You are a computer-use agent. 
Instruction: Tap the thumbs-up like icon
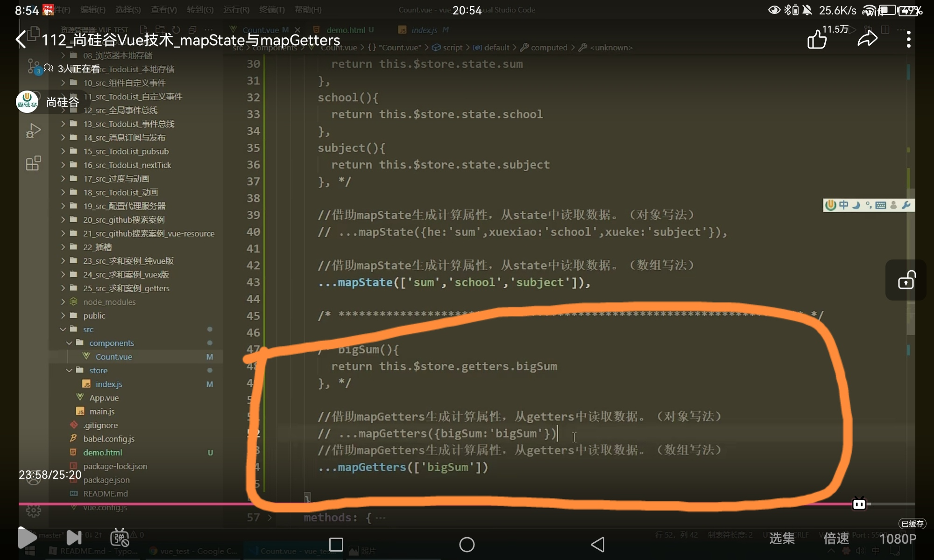[x=817, y=40]
